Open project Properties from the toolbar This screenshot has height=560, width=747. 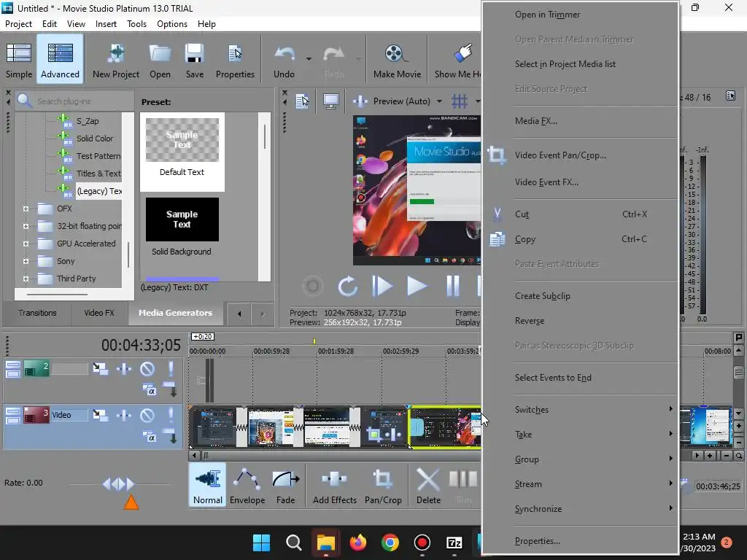235,60
